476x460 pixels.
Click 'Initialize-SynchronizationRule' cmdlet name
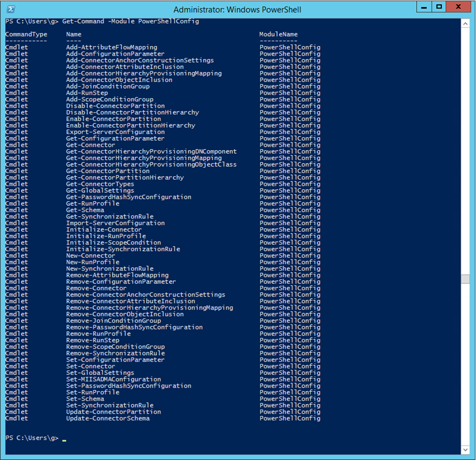[x=123, y=249]
